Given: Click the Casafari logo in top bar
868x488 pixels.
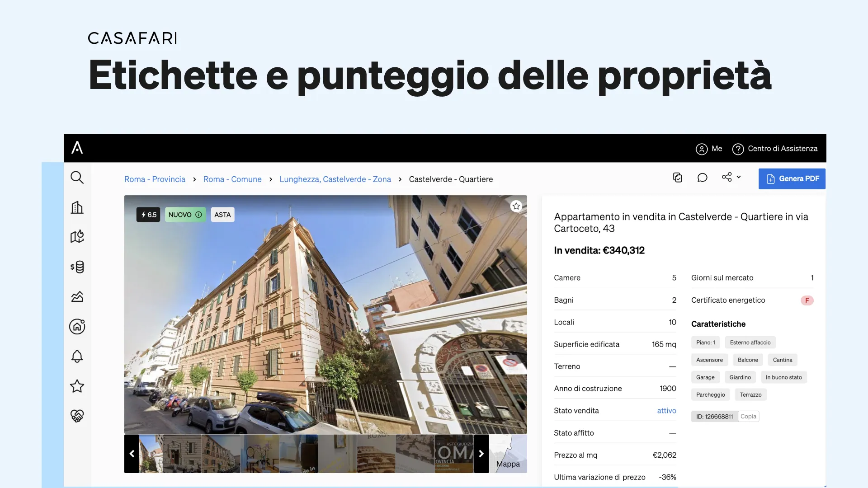Looking at the screenshot, I should point(77,148).
